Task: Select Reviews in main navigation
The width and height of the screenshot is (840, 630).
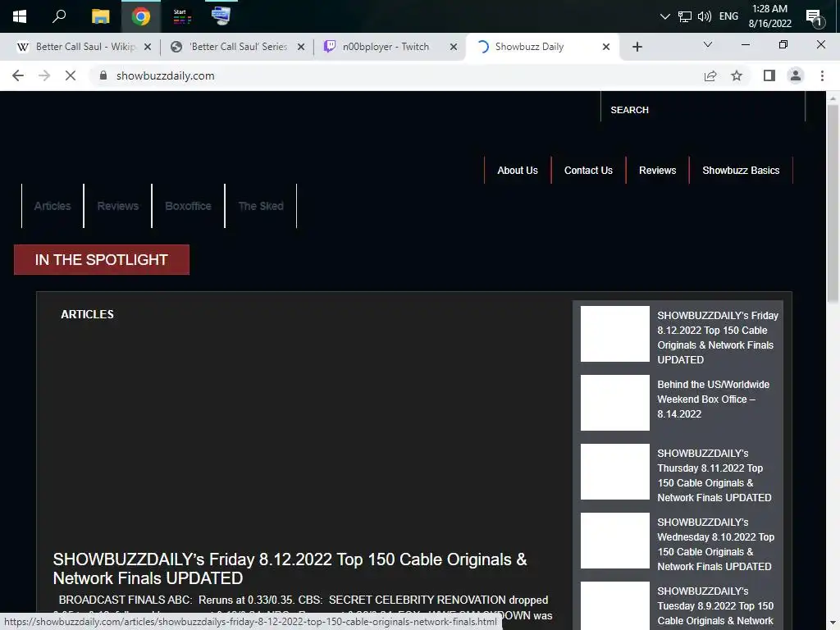Action: pyautogui.click(x=118, y=206)
